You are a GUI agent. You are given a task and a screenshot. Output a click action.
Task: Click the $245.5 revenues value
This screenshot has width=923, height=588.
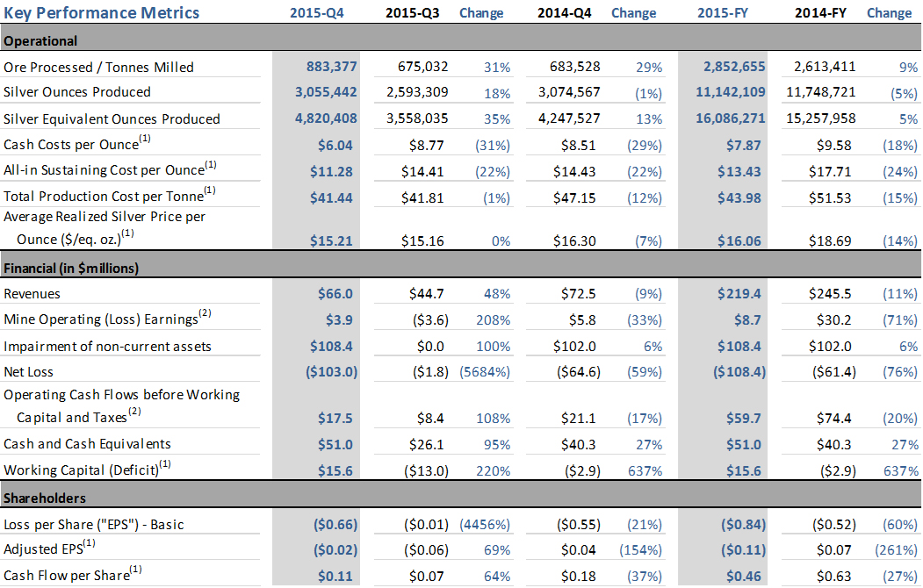829,293
